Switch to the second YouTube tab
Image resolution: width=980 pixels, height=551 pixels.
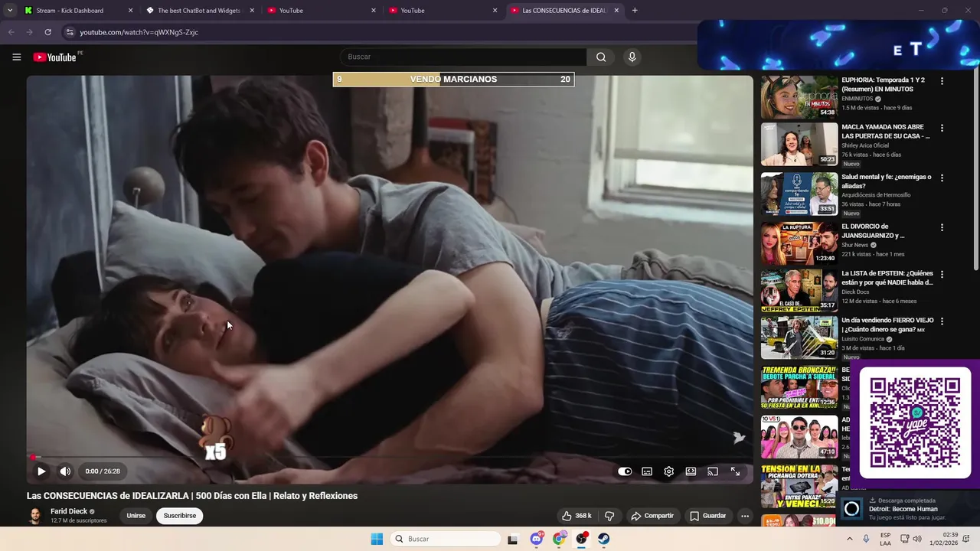tap(443, 11)
